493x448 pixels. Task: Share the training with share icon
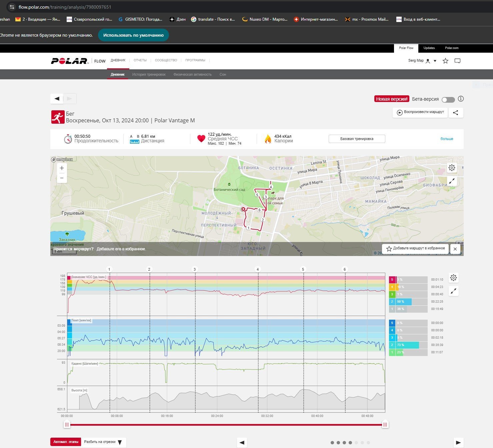click(x=456, y=113)
